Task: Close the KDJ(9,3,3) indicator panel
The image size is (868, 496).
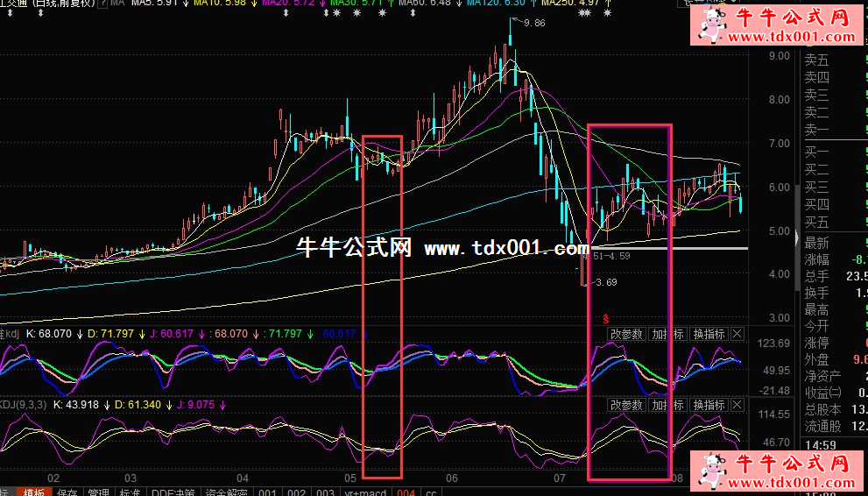Action: point(737,405)
